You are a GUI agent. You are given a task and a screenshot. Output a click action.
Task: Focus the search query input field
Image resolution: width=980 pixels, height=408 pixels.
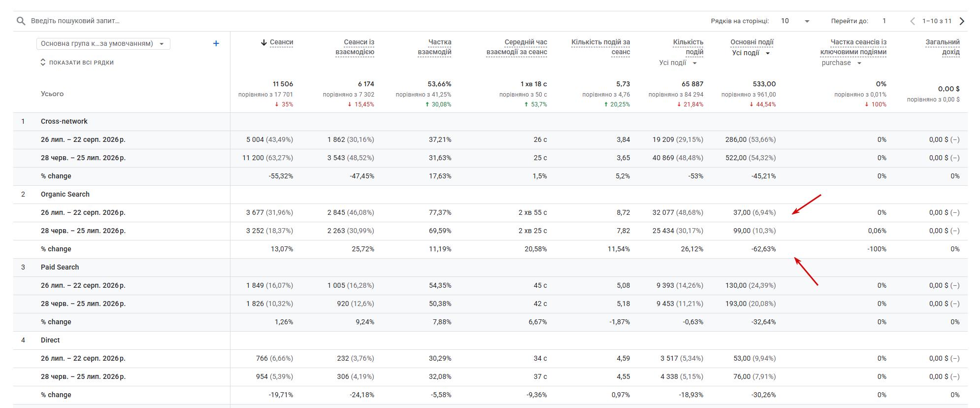pos(345,21)
